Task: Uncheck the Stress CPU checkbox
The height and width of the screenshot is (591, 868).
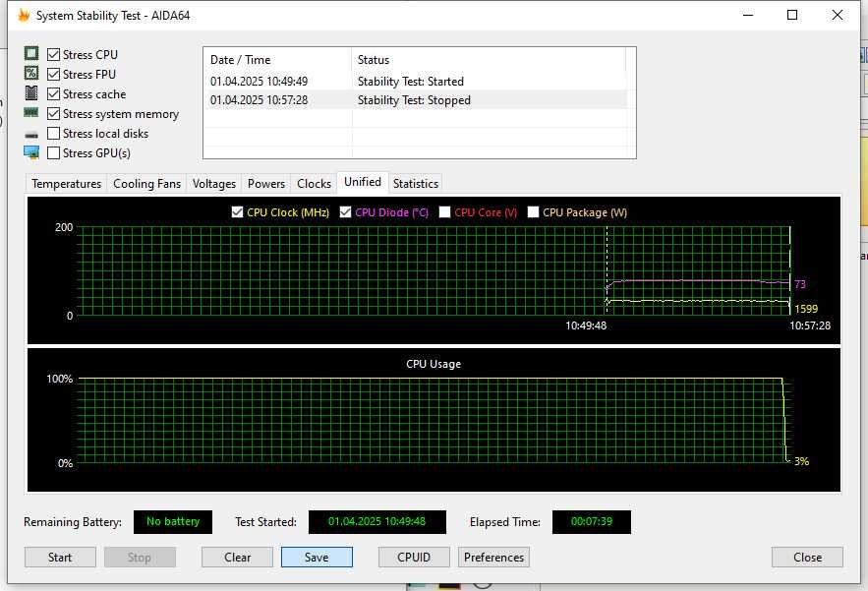Action: point(54,54)
